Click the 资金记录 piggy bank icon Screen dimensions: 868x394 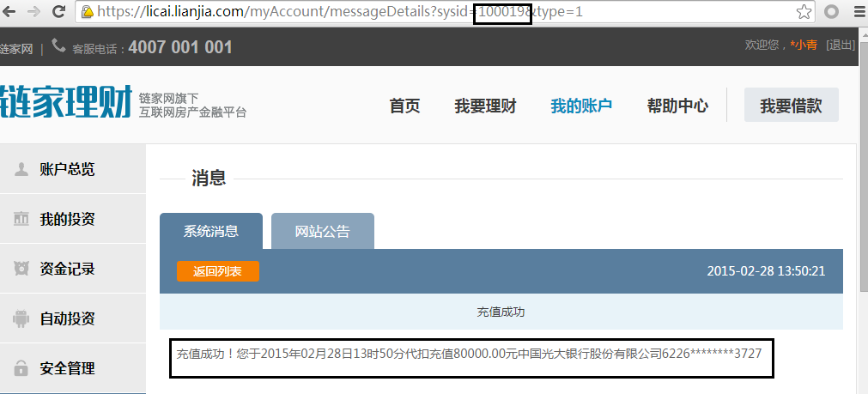pos(21,269)
